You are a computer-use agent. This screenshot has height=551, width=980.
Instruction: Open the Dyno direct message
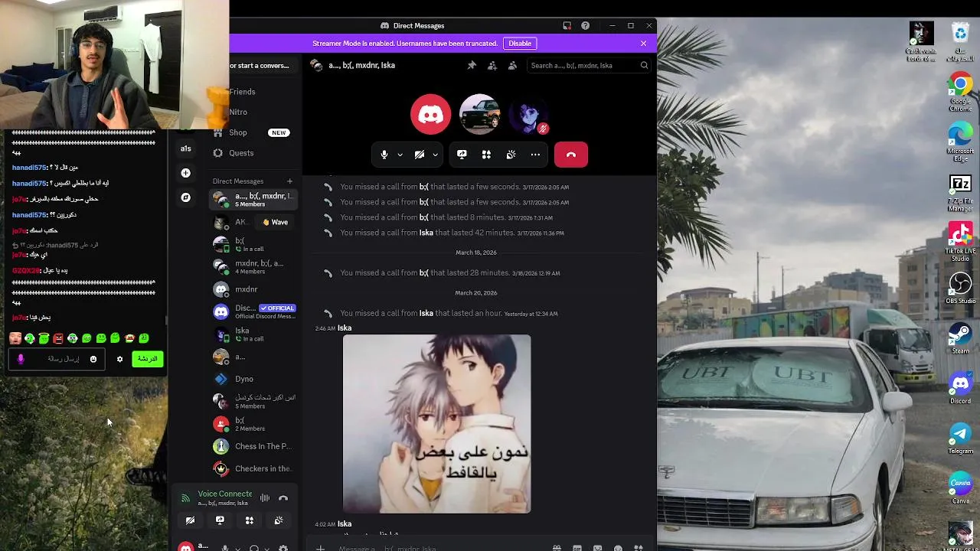[253, 379]
